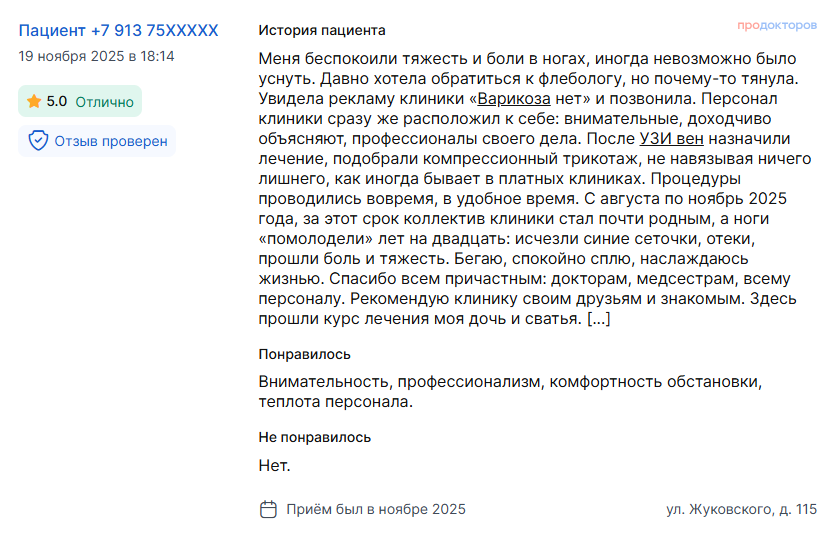The image size is (835, 540).
Task: Click the shield checkmark verification icon
Action: point(38,141)
